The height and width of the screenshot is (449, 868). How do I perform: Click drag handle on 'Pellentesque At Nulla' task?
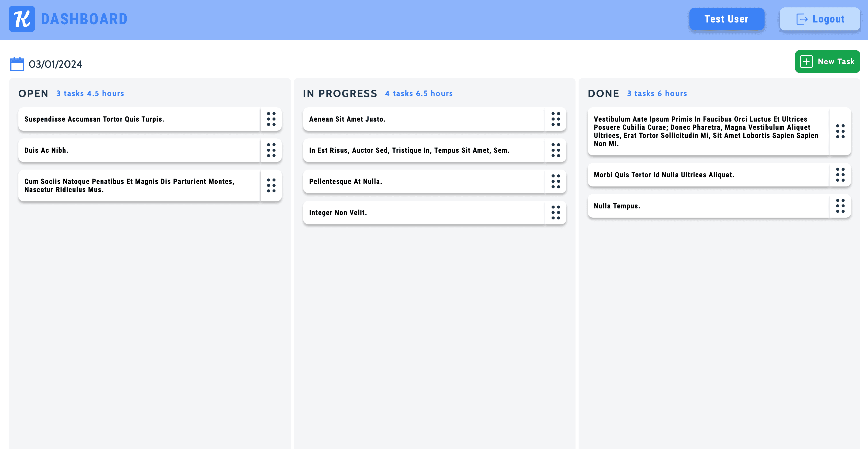click(x=556, y=181)
